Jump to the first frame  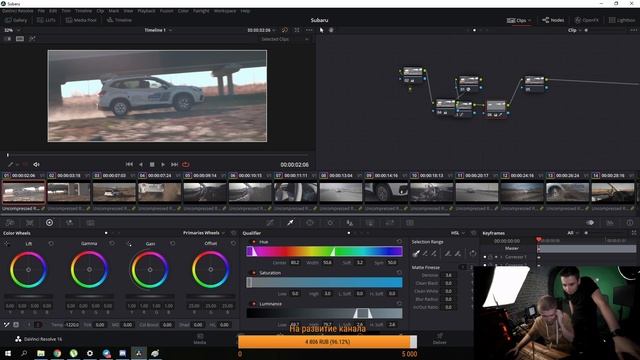pos(129,164)
